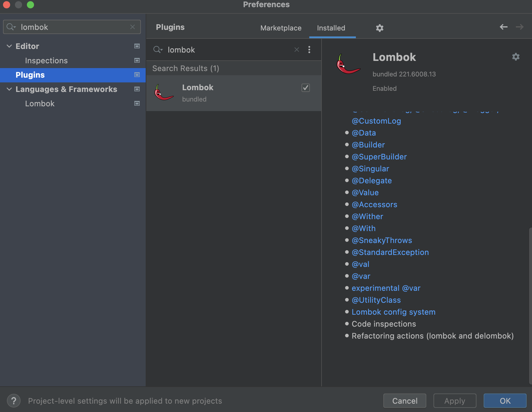Navigate forward with the right arrow
Image resolution: width=532 pixels, height=412 pixels.
tap(520, 27)
